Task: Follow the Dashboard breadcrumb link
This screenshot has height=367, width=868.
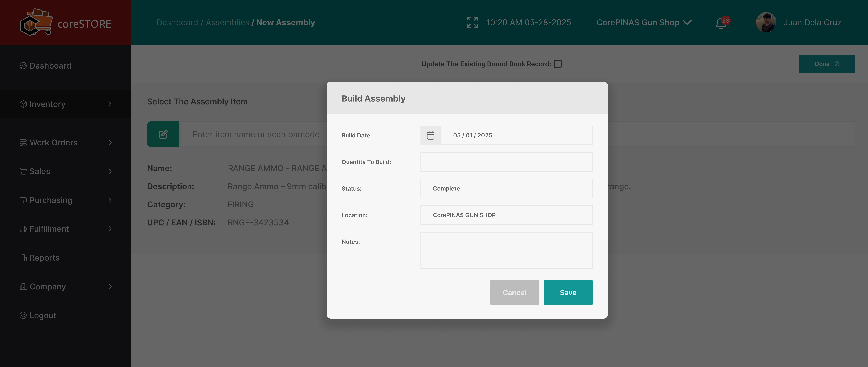Action: coord(177,23)
